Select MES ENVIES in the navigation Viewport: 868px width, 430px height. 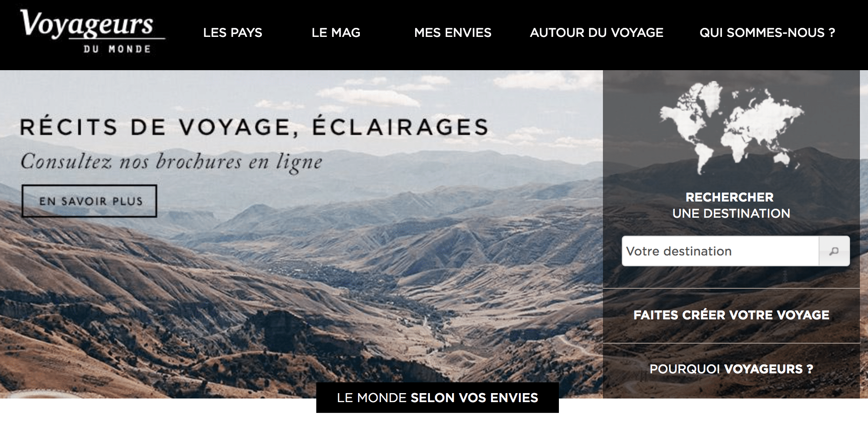453,33
